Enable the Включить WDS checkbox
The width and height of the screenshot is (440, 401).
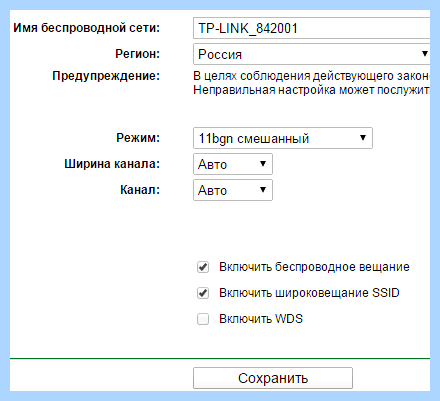tap(203, 319)
